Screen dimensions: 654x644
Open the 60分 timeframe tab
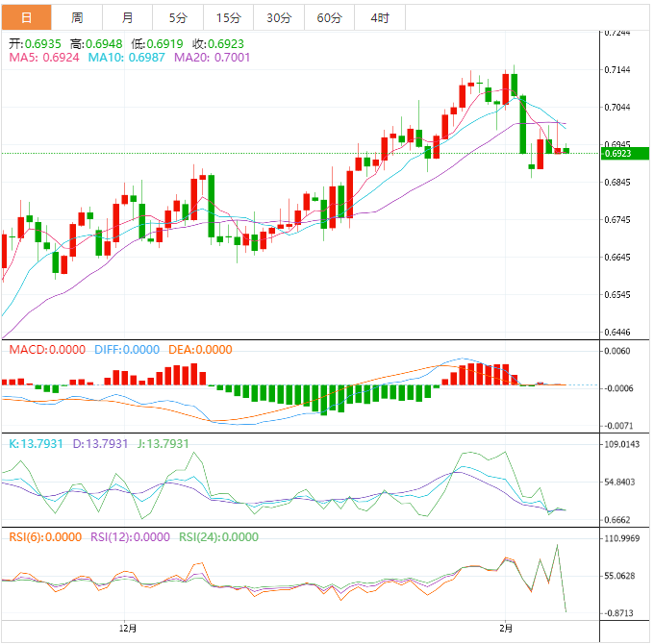pos(329,17)
